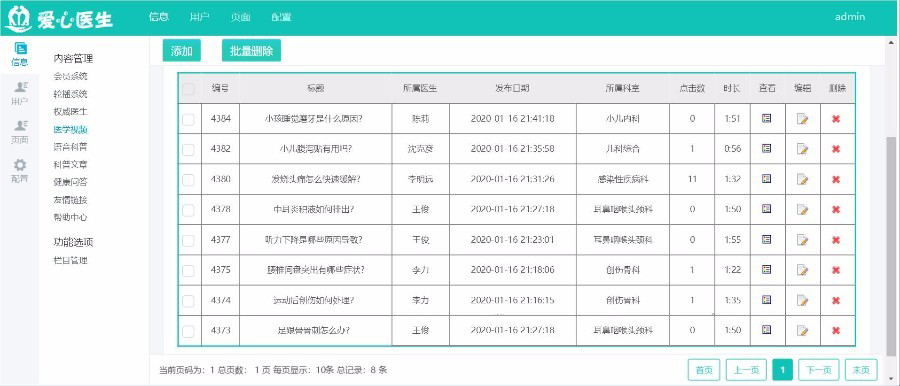Open 信息 section from left icon sidebar
The image size is (900, 386).
tap(20, 55)
